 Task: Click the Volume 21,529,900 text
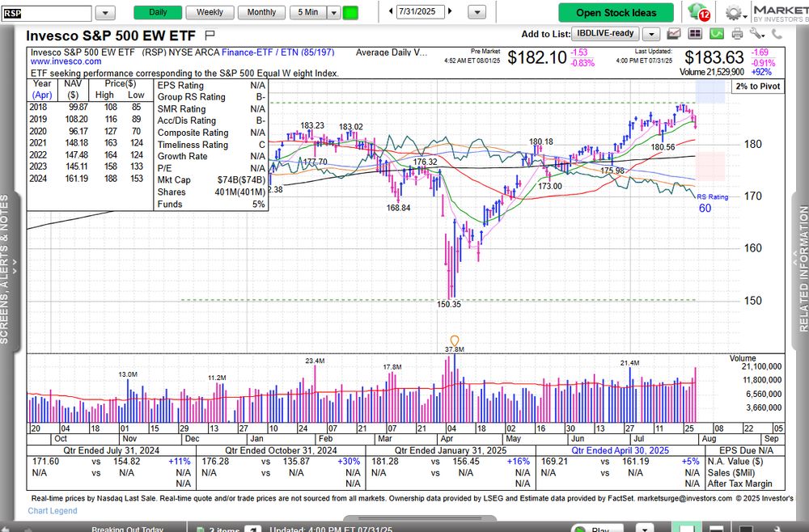click(x=711, y=72)
